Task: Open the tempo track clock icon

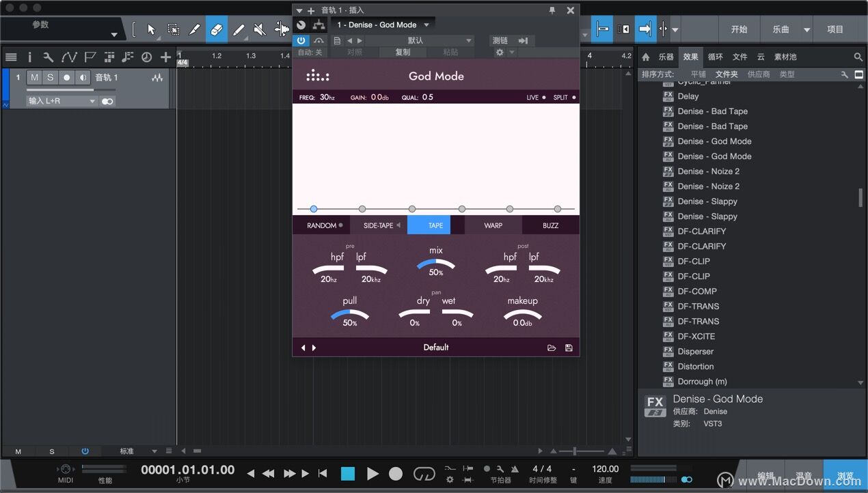Action: point(146,57)
